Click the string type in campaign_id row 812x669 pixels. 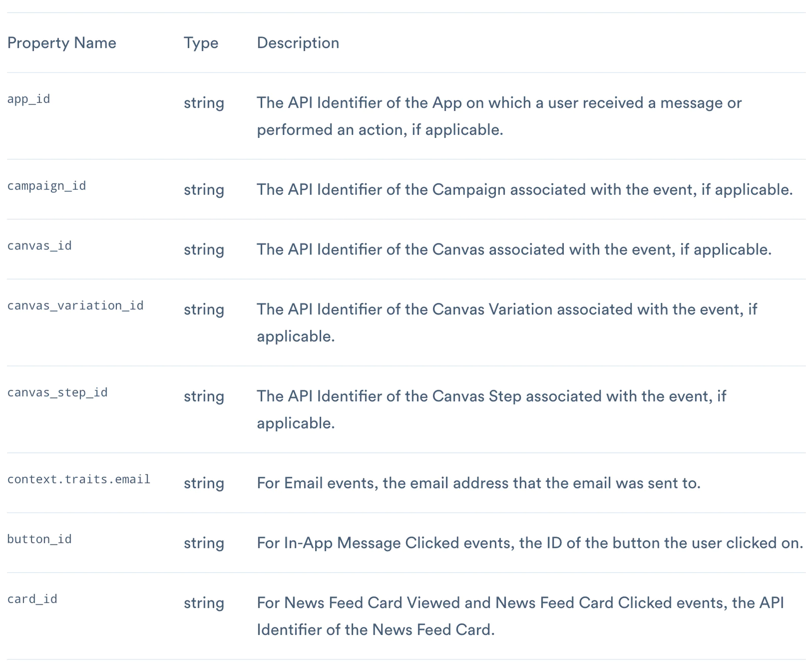click(204, 190)
